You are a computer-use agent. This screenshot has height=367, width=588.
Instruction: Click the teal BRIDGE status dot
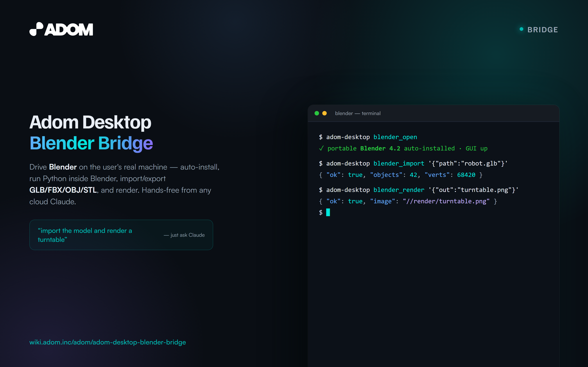(521, 29)
